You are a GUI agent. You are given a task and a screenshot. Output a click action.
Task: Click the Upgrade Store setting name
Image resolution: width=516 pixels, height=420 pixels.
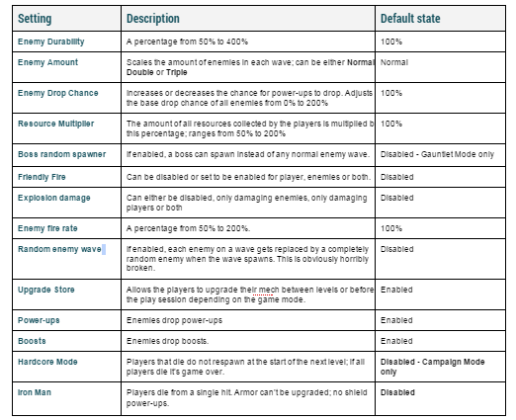pyautogui.click(x=46, y=290)
